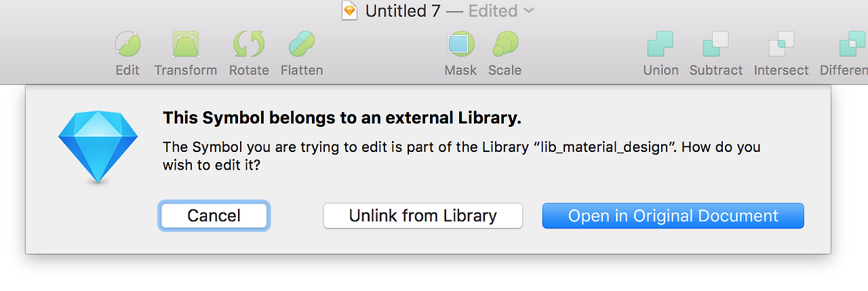Open the document title dropdown chevron

pos(529,11)
